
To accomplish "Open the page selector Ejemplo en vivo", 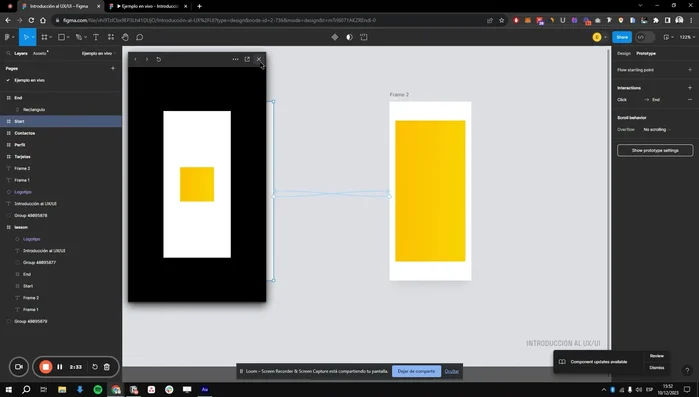I will 99,53.
